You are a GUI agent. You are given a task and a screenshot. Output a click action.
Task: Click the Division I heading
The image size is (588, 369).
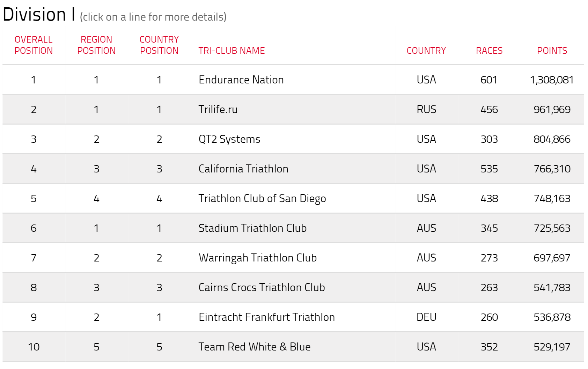pos(39,15)
